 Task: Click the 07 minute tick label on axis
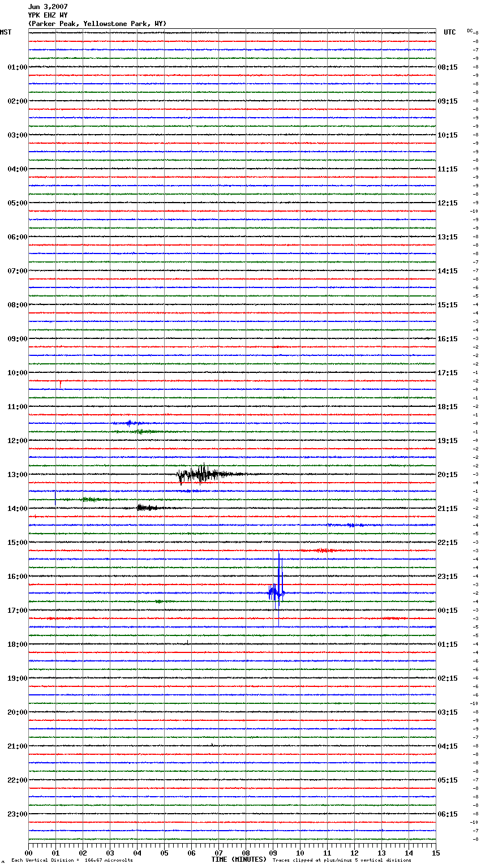click(x=218, y=853)
